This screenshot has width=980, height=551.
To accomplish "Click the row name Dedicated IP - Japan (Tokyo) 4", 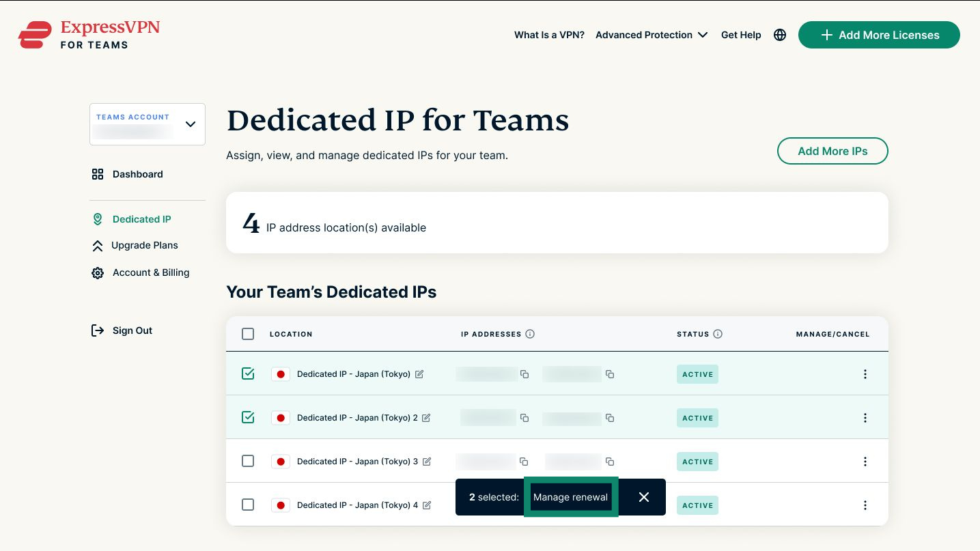I will 357,505.
